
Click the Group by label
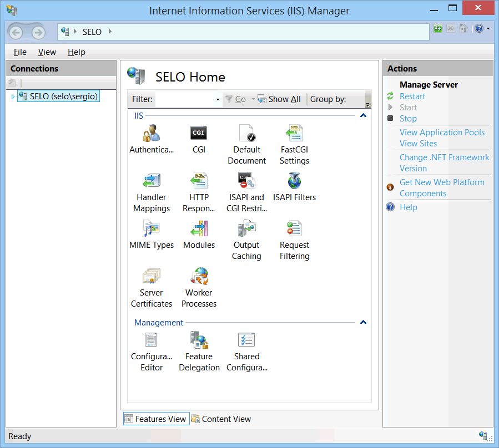tap(328, 99)
